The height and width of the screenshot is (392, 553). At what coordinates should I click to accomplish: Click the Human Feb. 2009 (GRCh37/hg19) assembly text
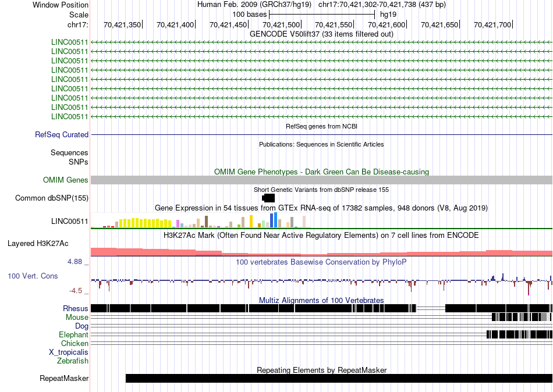[x=254, y=5]
